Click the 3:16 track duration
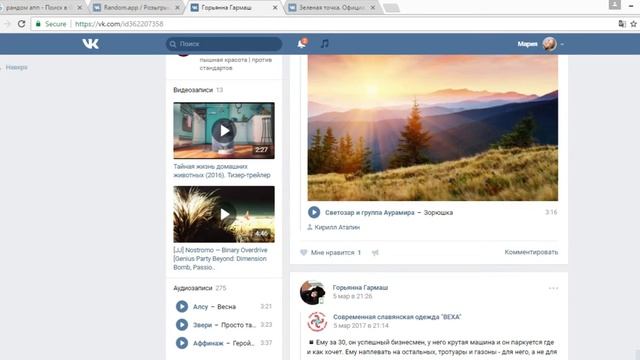Screen dimensions: 640x360 (551, 212)
